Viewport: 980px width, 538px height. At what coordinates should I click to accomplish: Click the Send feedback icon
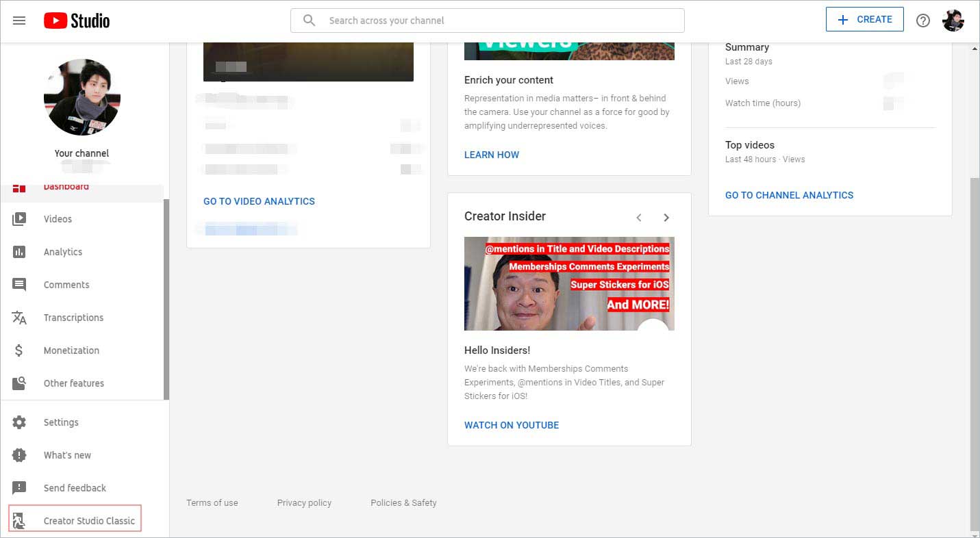21,488
